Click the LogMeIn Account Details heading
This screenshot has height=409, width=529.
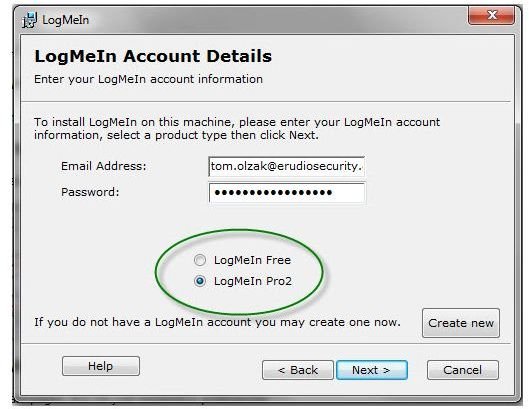153,56
